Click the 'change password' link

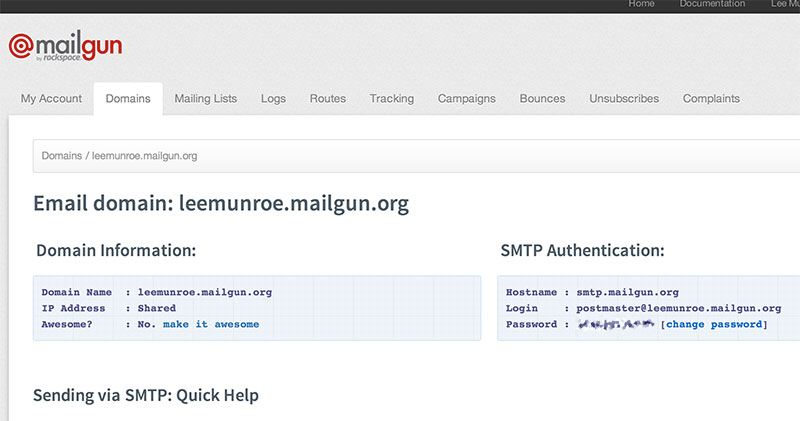click(x=714, y=324)
